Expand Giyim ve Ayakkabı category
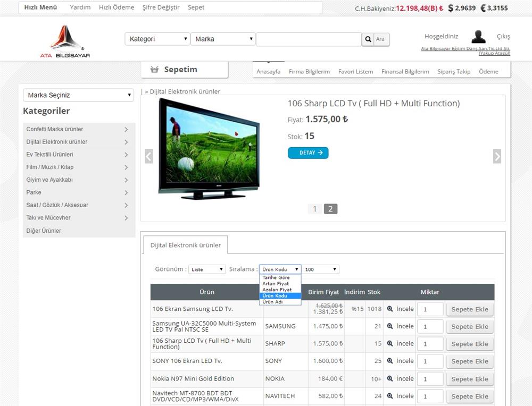The image size is (532, 406). 126,180
